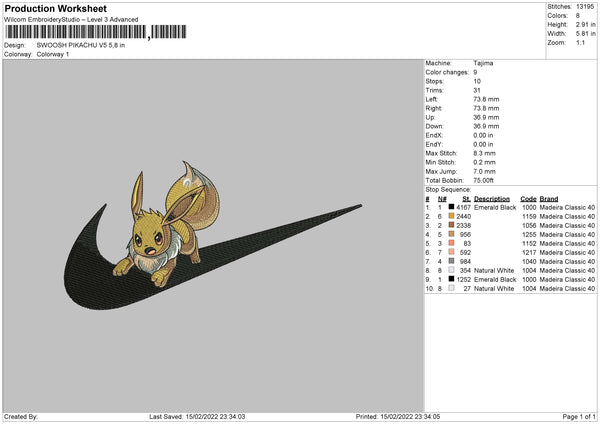This screenshot has height=424, width=600.
Task: Click the stitch count "2338" in row 3
Action: pos(463,225)
